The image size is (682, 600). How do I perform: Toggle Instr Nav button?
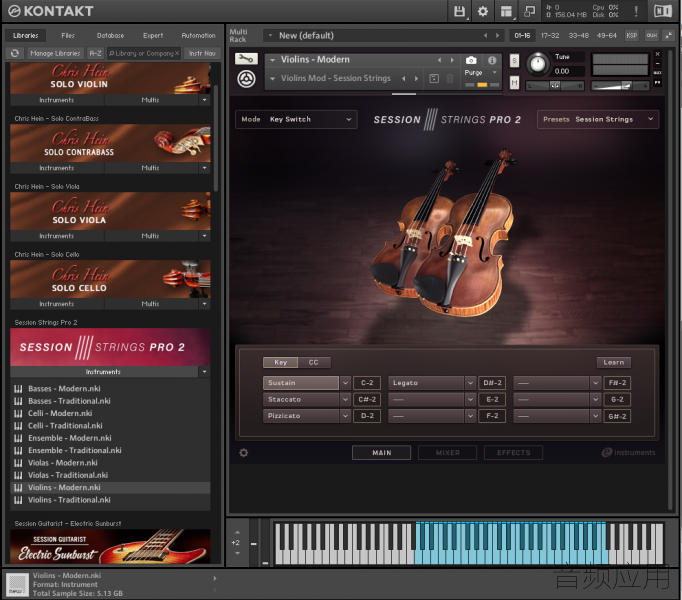[x=202, y=53]
